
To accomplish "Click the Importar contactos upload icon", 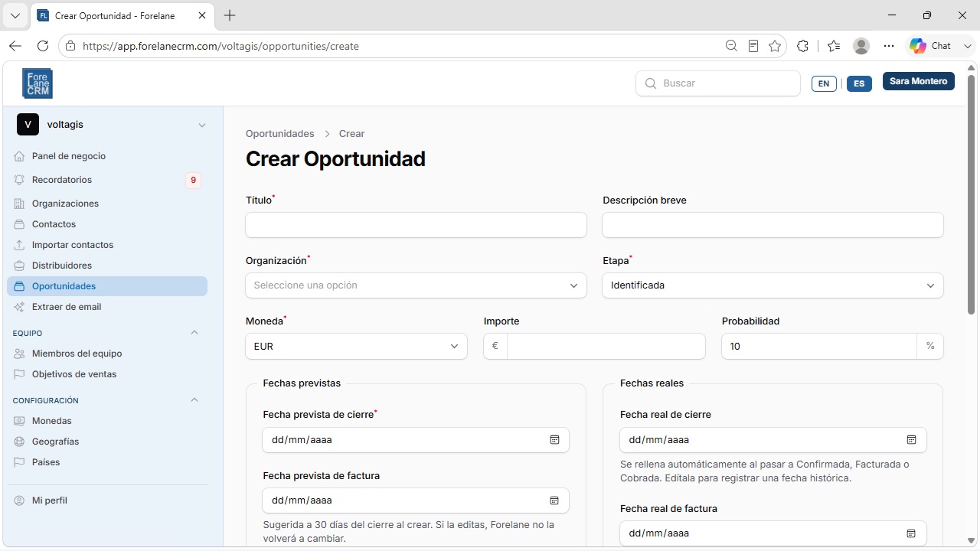I will point(19,245).
